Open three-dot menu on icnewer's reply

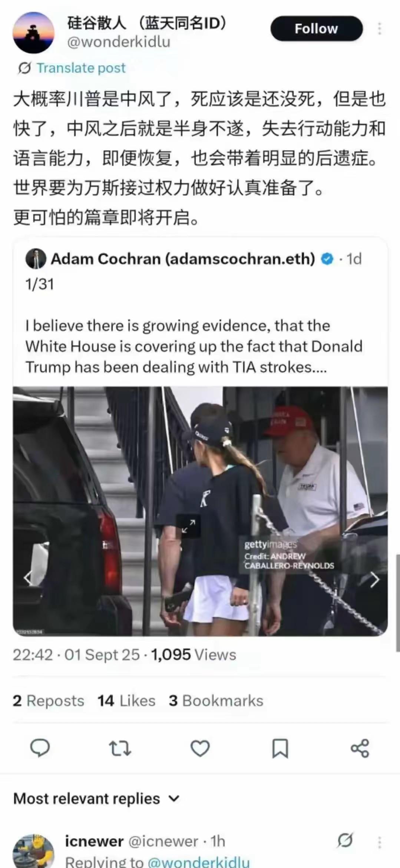pos(379,842)
